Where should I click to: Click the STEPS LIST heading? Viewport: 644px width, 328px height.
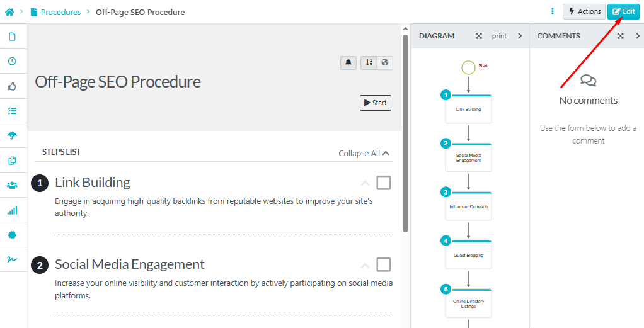click(62, 152)
